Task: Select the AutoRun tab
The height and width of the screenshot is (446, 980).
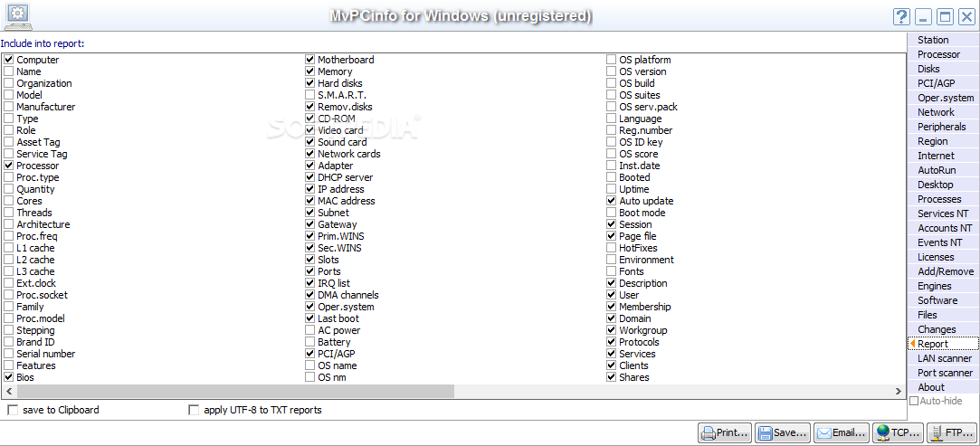Action: tap(943, 170)
